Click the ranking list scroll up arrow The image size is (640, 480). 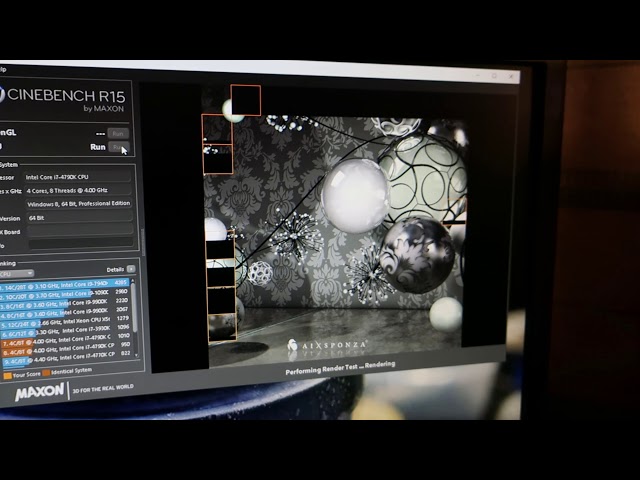133,281
